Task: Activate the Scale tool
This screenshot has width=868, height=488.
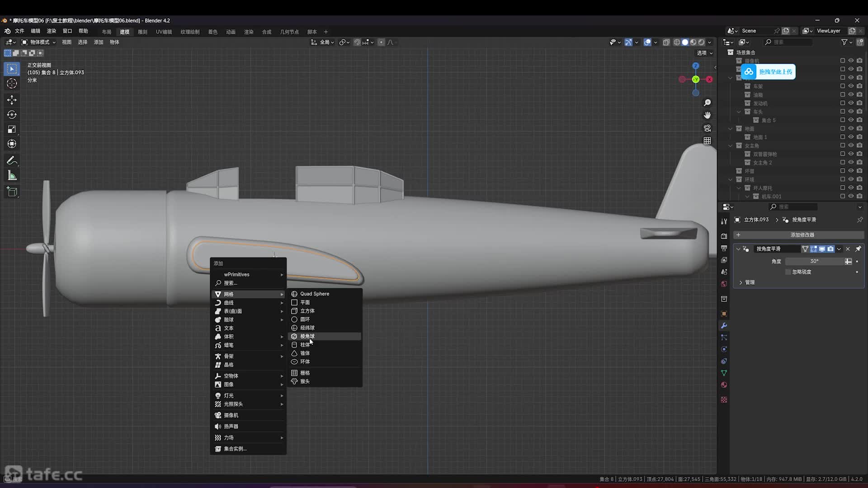Action: 12,129
